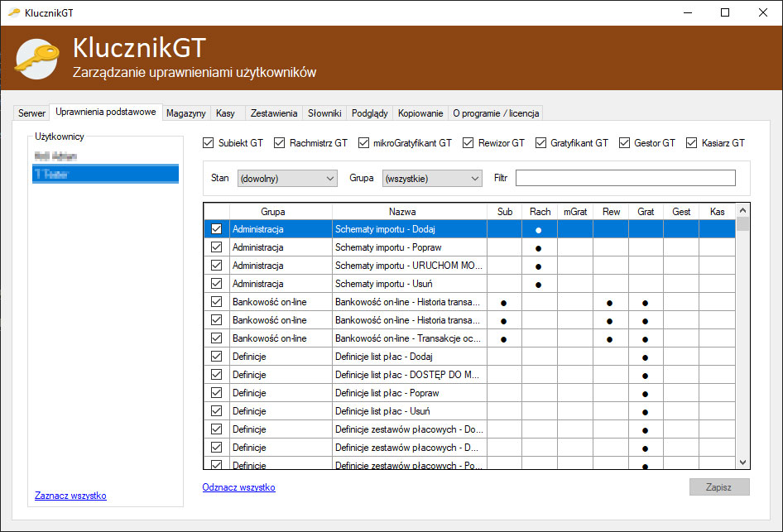Focus the Filtr text field
Image resolution: width=783 pixels, height=532 pixels.
(x=625, y=178)
